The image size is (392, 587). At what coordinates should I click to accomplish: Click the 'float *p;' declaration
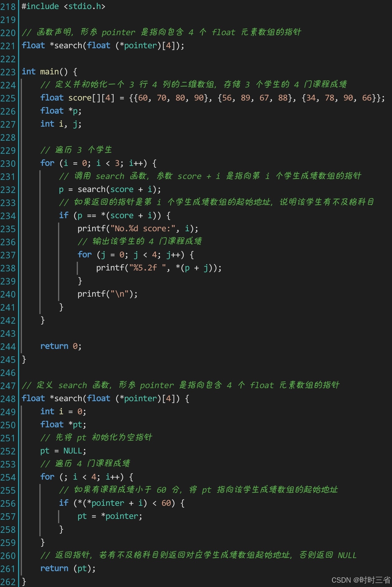pyautogui.click(x=61, y=111)
